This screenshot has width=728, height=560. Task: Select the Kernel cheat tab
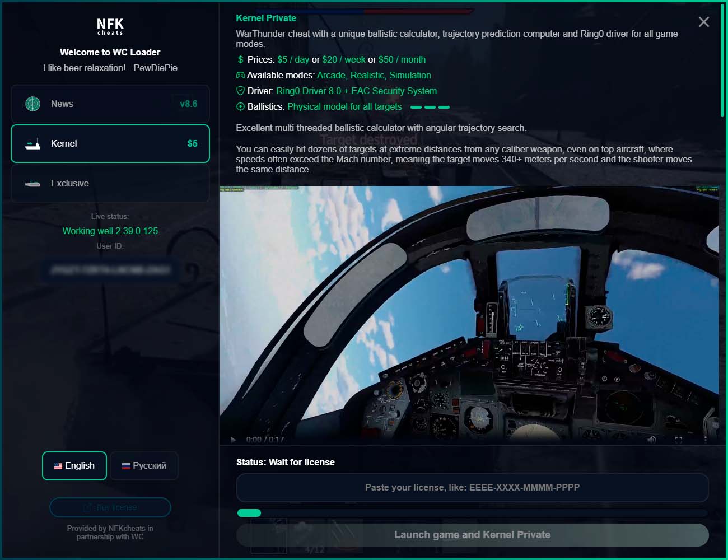(x=110, y=143)
